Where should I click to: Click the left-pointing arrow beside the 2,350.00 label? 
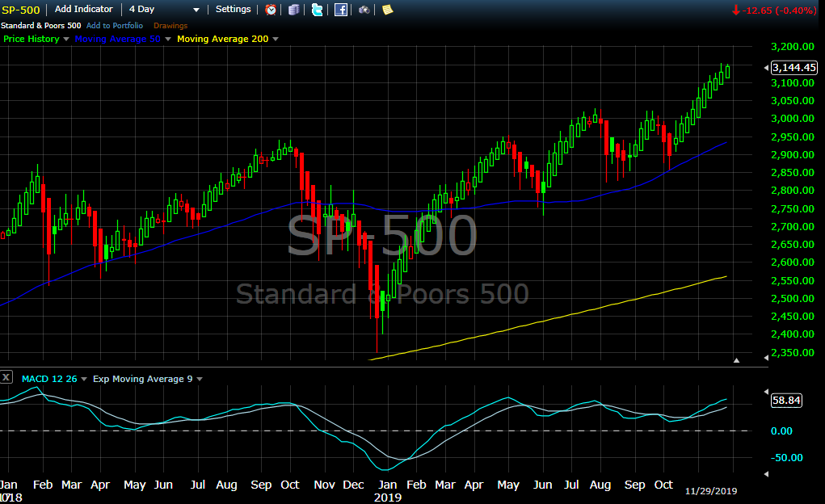pyautogui.click(x=766, y=358)
